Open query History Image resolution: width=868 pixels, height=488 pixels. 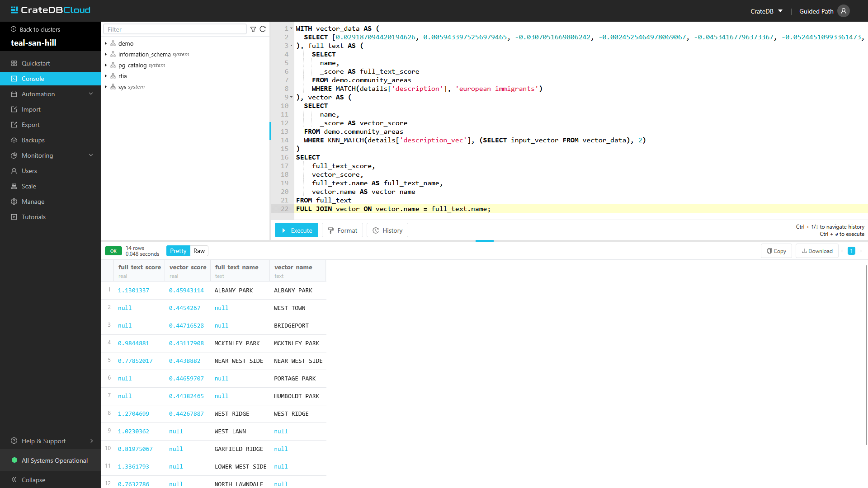(x=387, y=230)
